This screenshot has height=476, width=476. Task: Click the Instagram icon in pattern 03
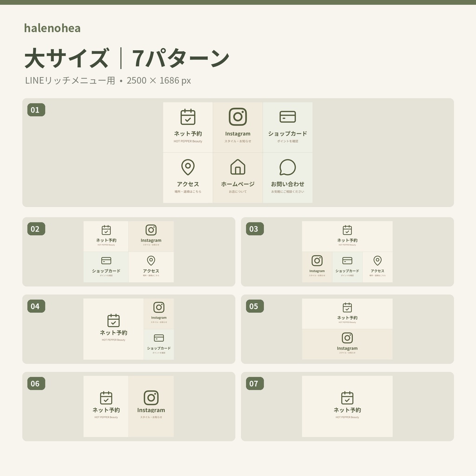click(x=317, y=260)
